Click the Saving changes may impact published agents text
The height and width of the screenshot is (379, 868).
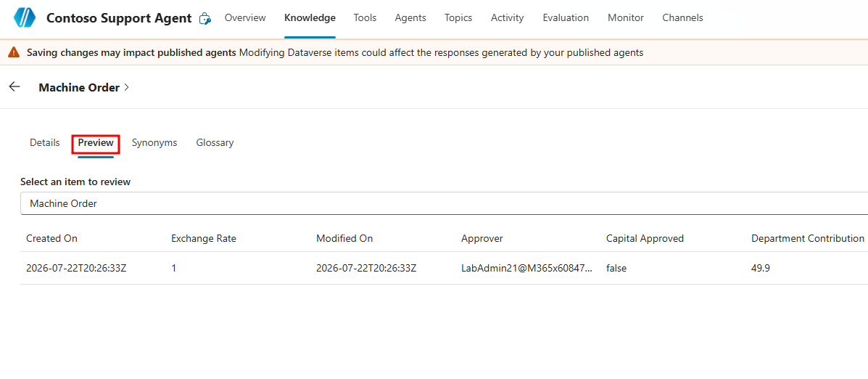pos(132,52)
